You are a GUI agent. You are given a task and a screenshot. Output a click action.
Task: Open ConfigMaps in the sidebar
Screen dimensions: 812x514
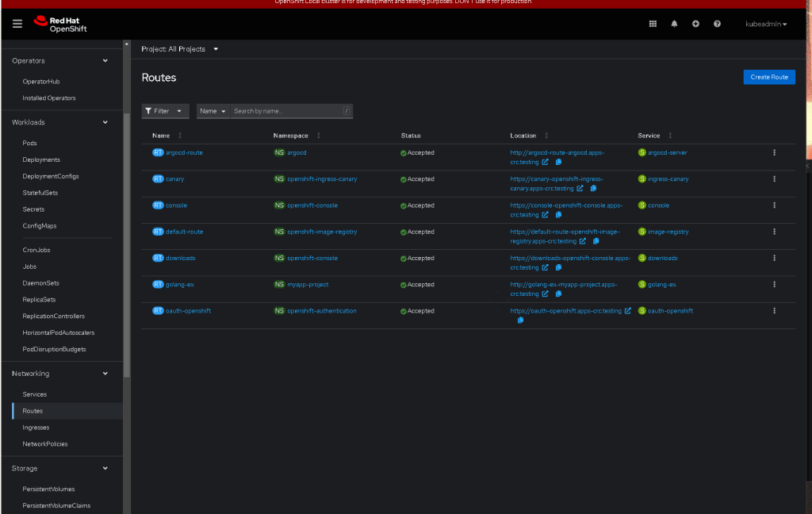[40, 226]
